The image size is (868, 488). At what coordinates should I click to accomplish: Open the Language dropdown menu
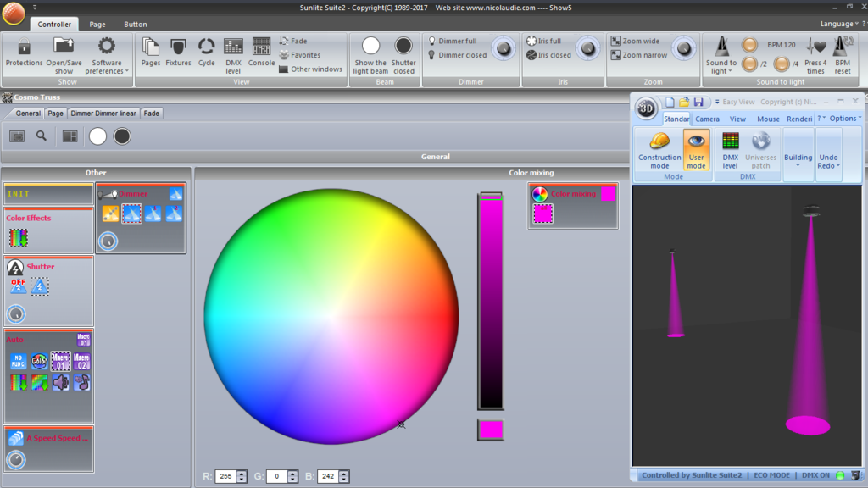(839, 24)
